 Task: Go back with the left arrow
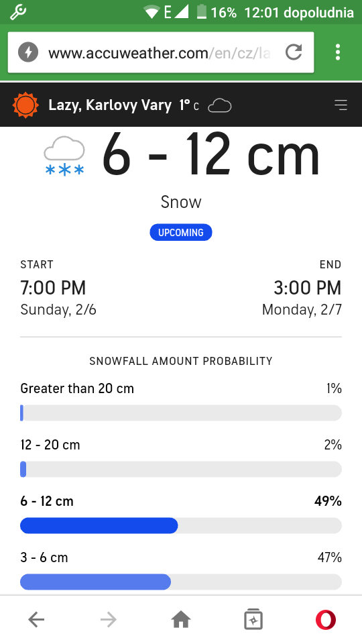[x=36, y=620]
